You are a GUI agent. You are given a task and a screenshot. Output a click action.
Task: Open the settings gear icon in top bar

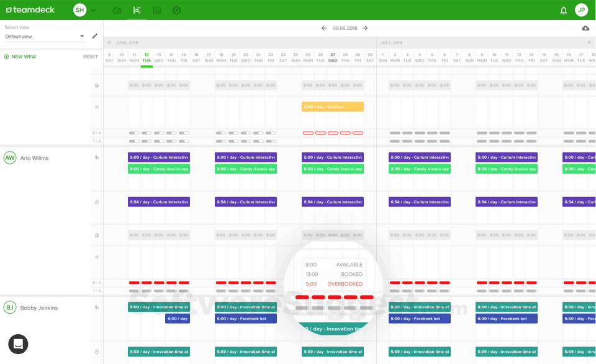176,11
